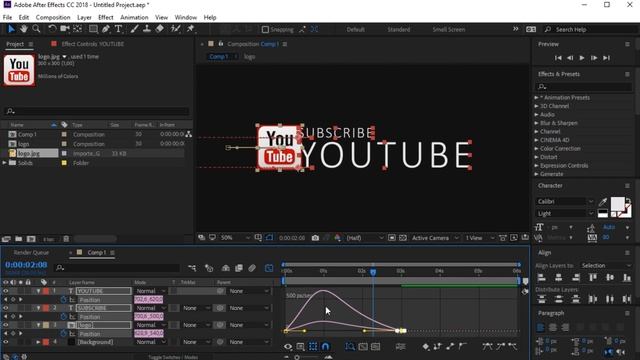Expand the Animation Presets category
The width and height of the screenshot is (640, 360).
click(x=536, y=98)
